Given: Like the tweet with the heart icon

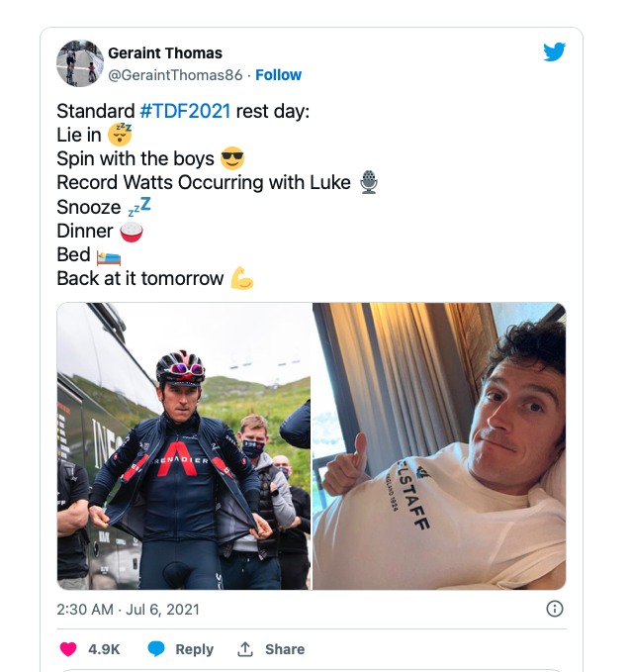Looking at the screenshot, I should pyautogui.click(x=68, y=649).
